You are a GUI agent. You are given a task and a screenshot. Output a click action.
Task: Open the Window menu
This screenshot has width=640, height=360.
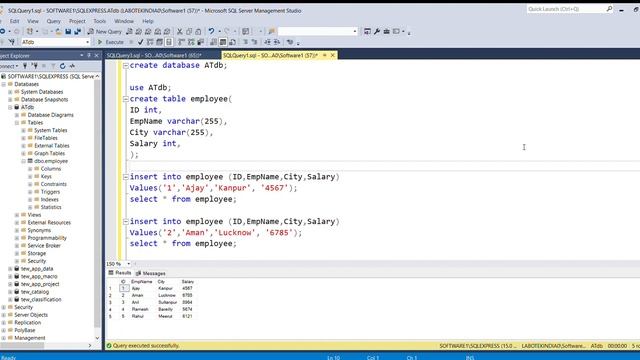pyautogui.click(x=124, y=21)
